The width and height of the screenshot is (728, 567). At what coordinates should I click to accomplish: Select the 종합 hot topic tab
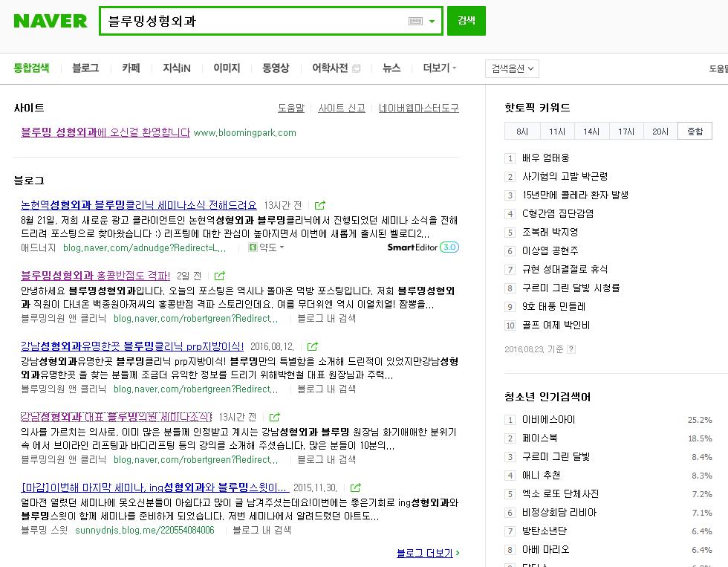coord(695,132)
